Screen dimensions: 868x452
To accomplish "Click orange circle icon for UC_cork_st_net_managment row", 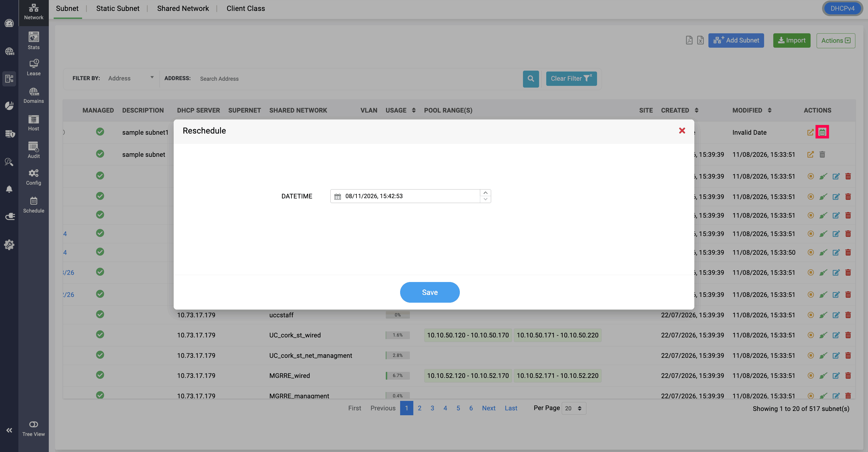I will click(x=811, y=355).
